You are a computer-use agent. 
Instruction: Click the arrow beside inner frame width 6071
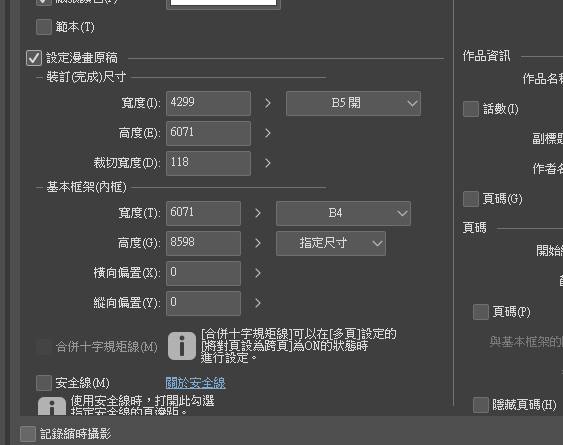pos(258,213)
